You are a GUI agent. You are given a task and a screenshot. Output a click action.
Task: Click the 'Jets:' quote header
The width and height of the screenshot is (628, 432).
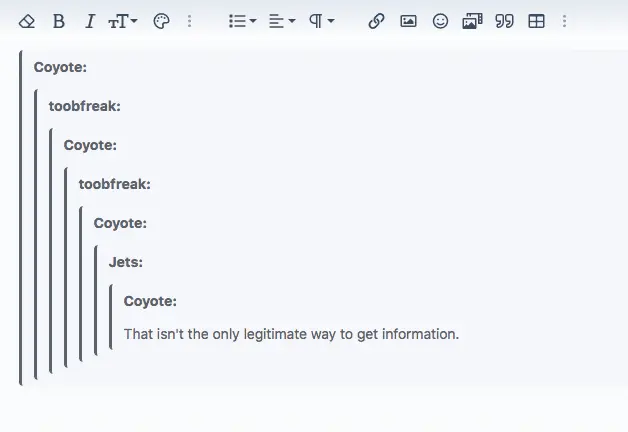coord(126,262)
